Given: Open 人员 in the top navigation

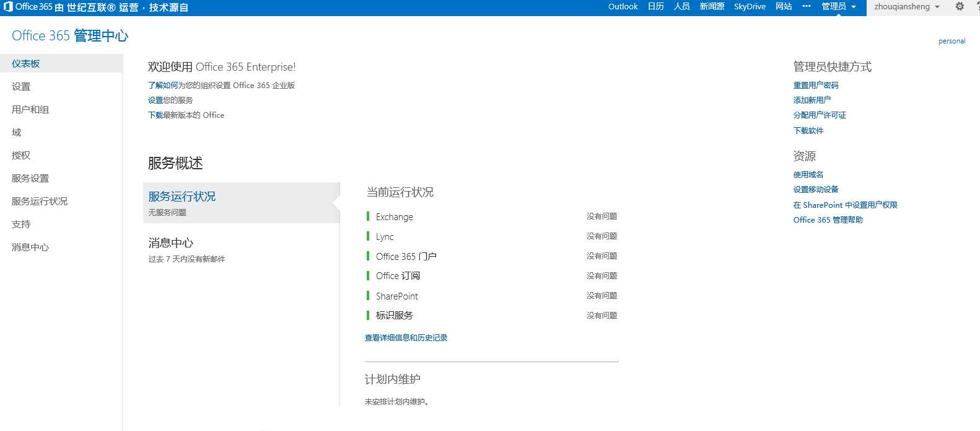Looking at the screenshot, I should pyautogui.click(x=681, y=7).
